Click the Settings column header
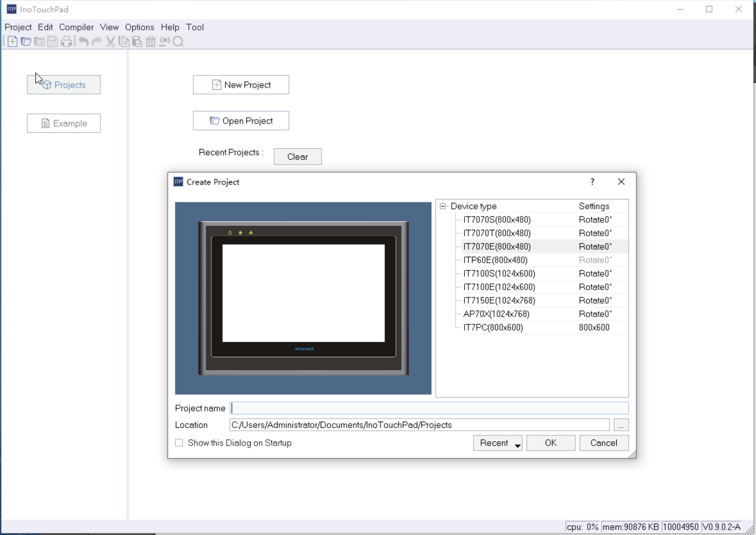Image resolution: width=756 pixels, height=535 pixels. (x=594, y=206)
